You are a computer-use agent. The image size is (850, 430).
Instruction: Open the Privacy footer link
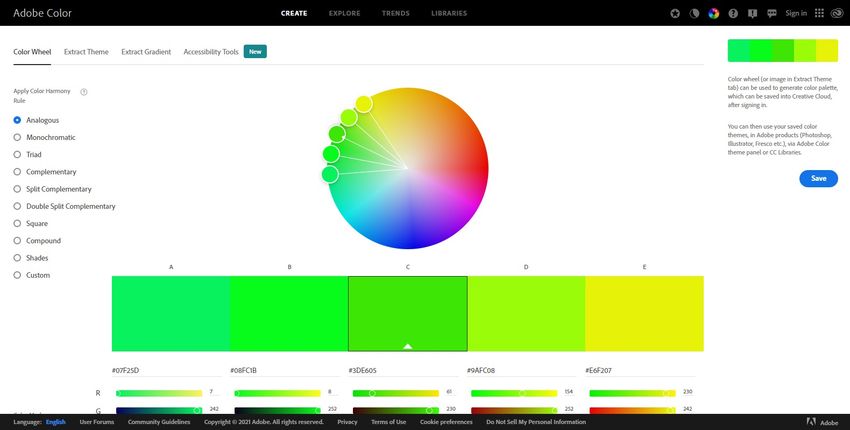point(347,422)
